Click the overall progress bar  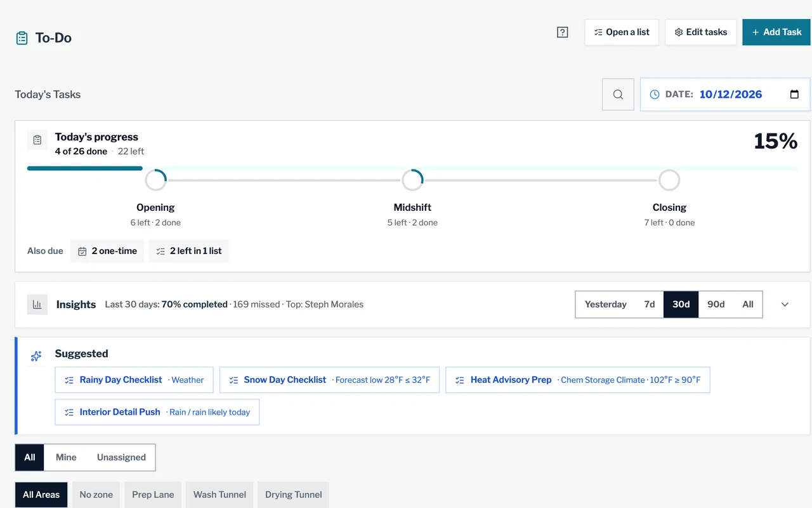(412, 168)
